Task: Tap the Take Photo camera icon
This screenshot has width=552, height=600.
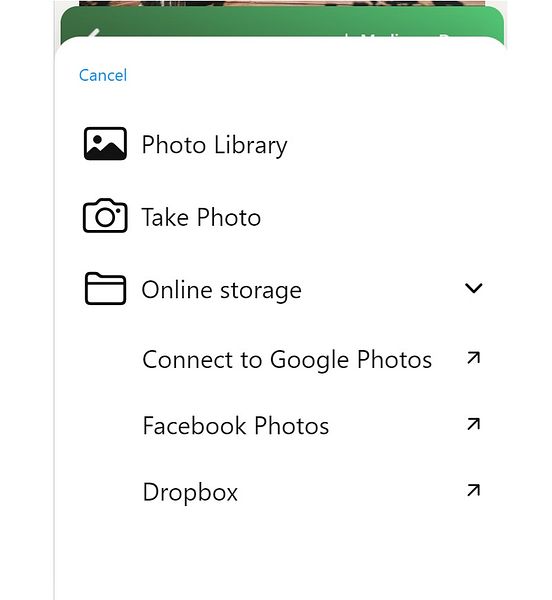Action: [x=105, y=215]
